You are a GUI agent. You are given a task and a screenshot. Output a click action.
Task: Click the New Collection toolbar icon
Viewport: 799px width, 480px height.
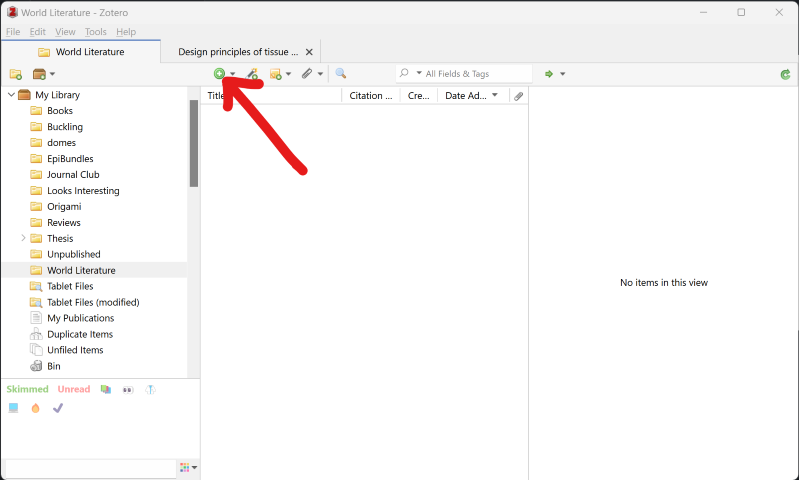coord(16,74)
